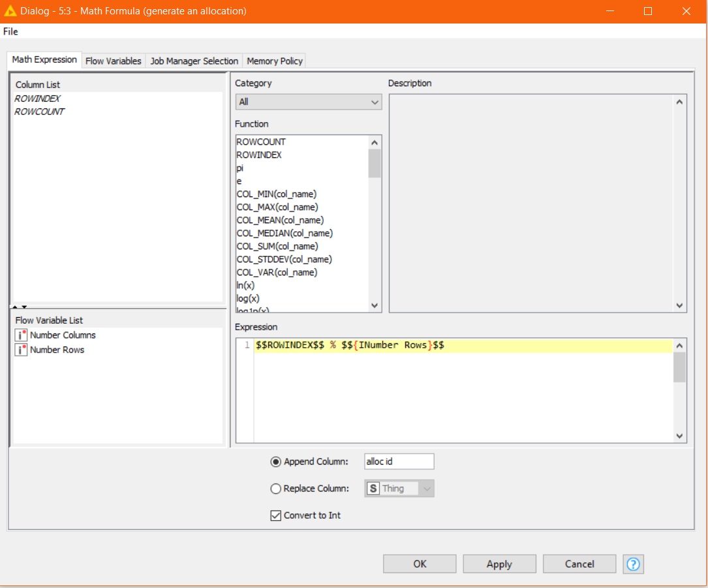Screen dimensions: 708x588
Task: Minimize the Math Formula dialog window
Action: (x=610, y=11)
